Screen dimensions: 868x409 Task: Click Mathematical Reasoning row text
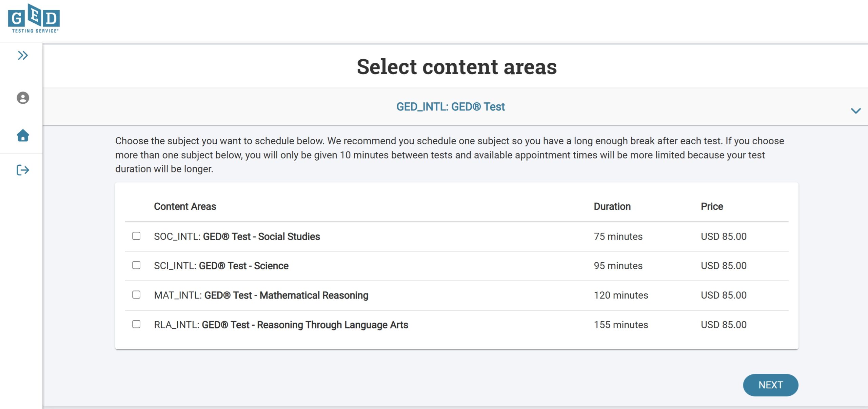click(261, 295)
